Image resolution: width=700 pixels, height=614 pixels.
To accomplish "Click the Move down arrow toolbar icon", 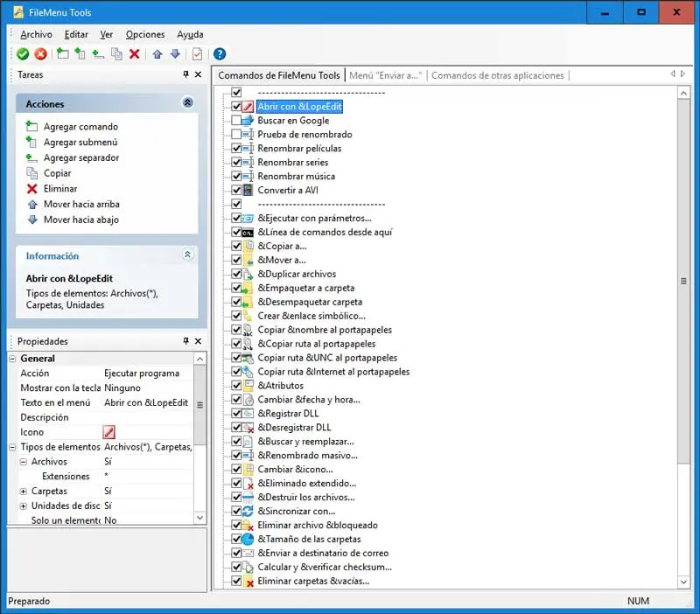I will tap(176, 54).
